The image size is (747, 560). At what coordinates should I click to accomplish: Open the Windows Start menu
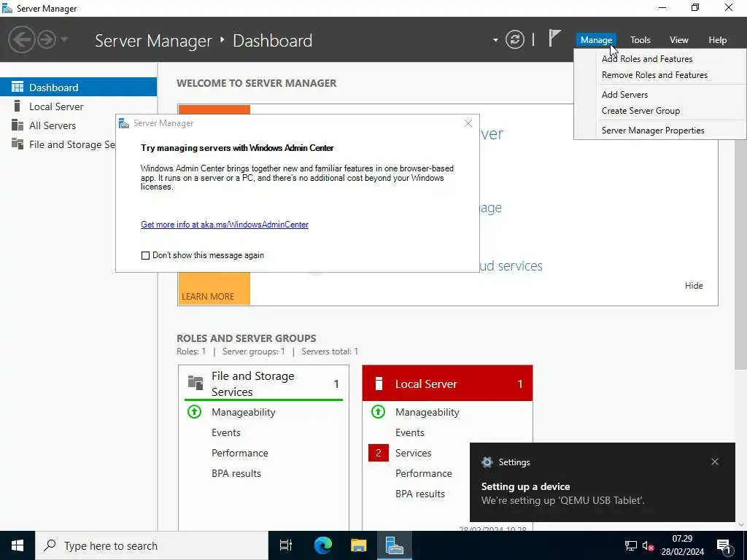18,545
